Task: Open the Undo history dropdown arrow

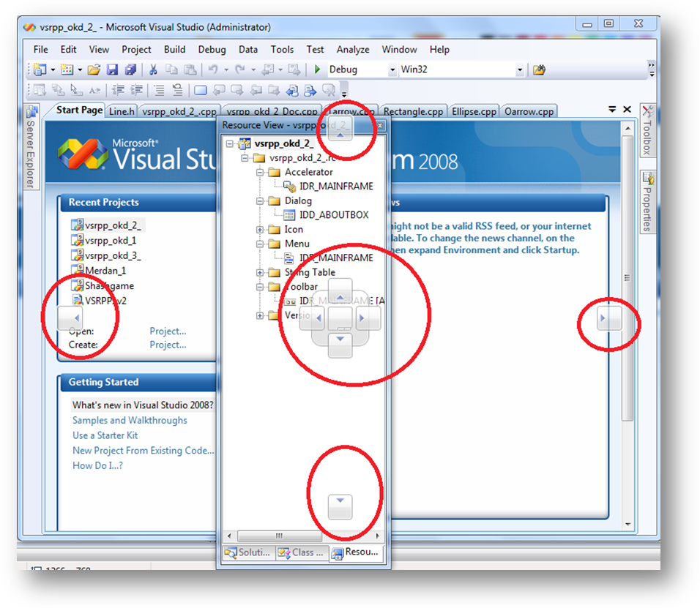Action: [226, 70]
